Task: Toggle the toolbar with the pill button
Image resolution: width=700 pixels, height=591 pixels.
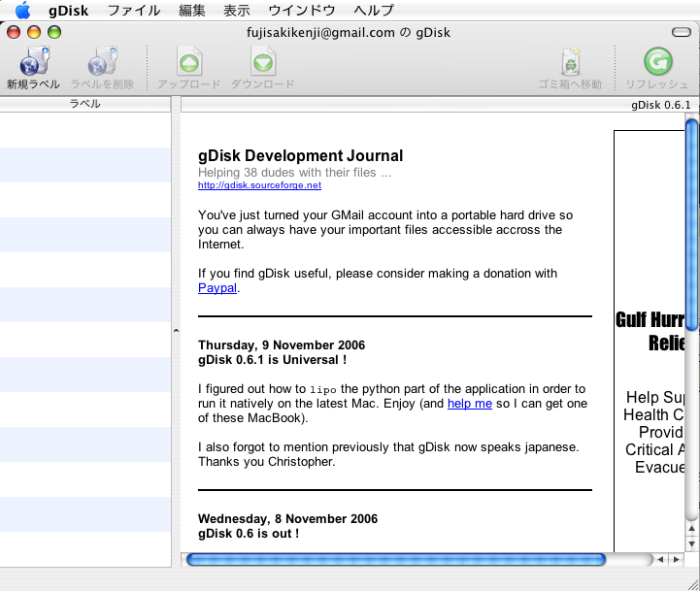Action: tap(682, 32)
